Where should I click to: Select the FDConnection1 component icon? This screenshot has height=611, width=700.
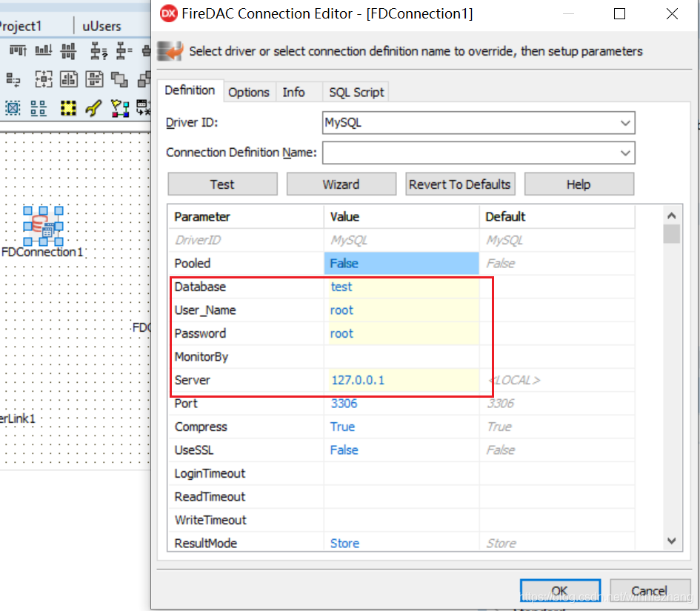coord(43,226)
